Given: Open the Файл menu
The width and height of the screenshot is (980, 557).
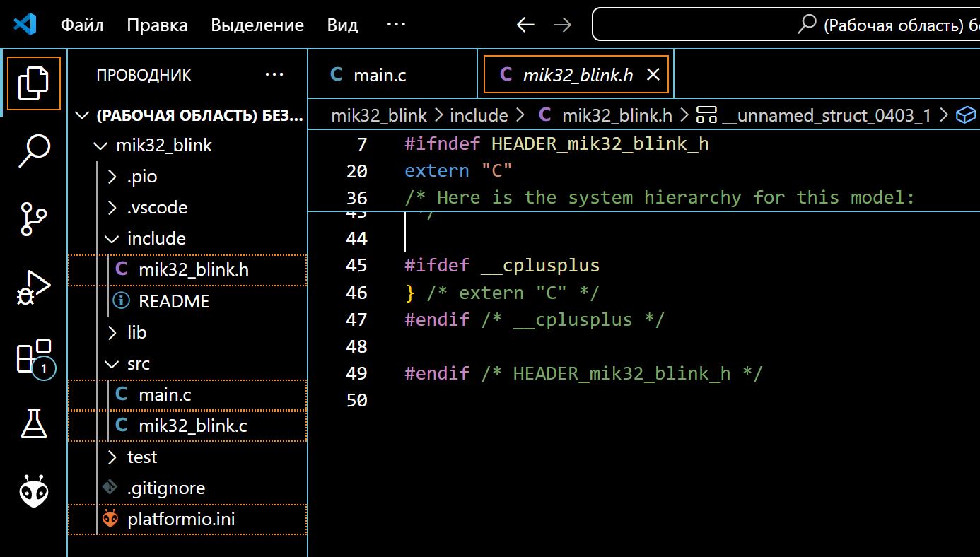Looking at the screenshot, I should click(82, 24).
